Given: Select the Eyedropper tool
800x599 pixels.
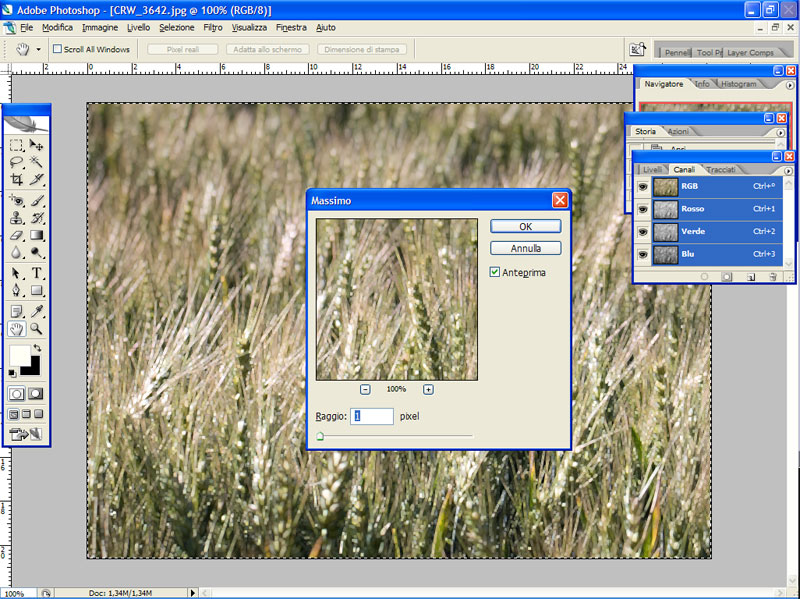Looking at the screenshot, I should (x=37, y=310).
